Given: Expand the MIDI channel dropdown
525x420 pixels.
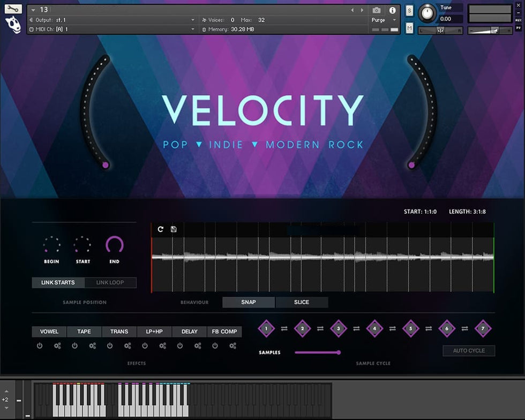Looking at the screenshot, I should pyautogui.click(x=193, y=29).
